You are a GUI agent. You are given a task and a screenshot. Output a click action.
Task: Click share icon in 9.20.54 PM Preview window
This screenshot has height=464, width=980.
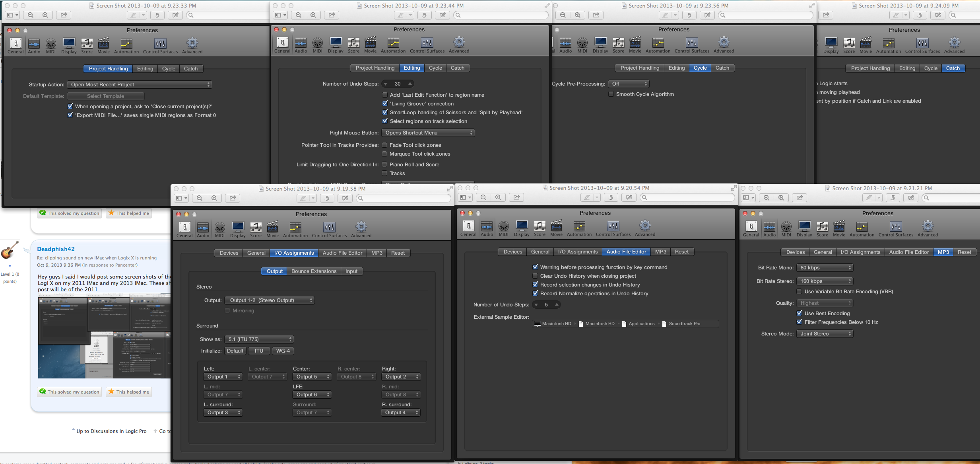pos(516,197)
